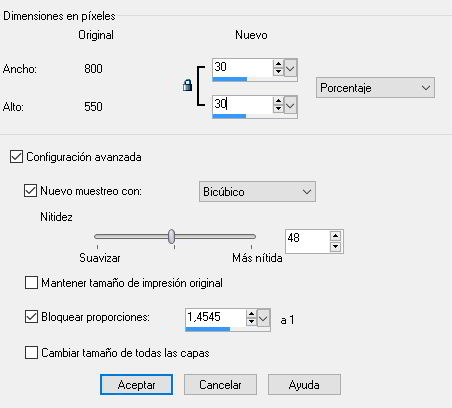Increase Alto value with up arrow
The height and width of the screenshot is (408, 452).
(x=278, y=101)
